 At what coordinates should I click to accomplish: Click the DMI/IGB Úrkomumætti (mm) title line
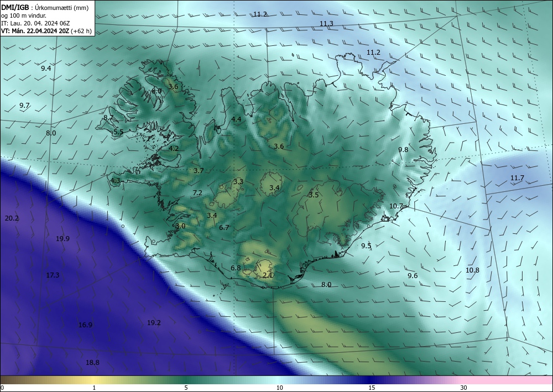45,7
